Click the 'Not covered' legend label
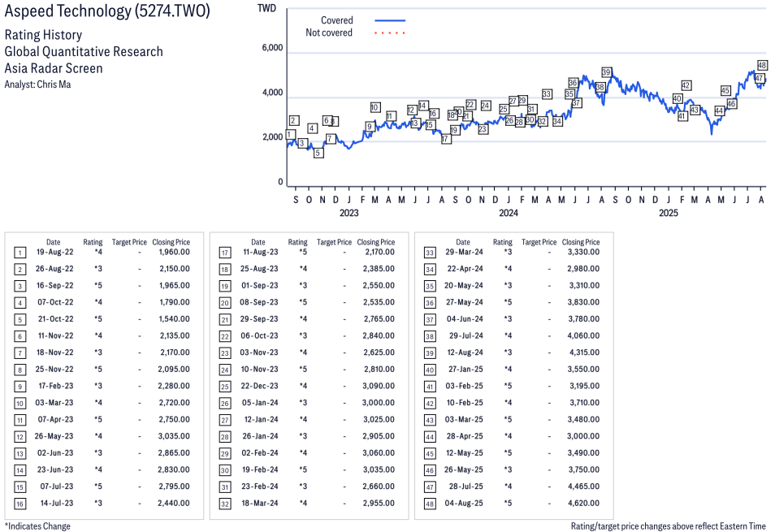This screenshot has width=775, height=532. 329,32
